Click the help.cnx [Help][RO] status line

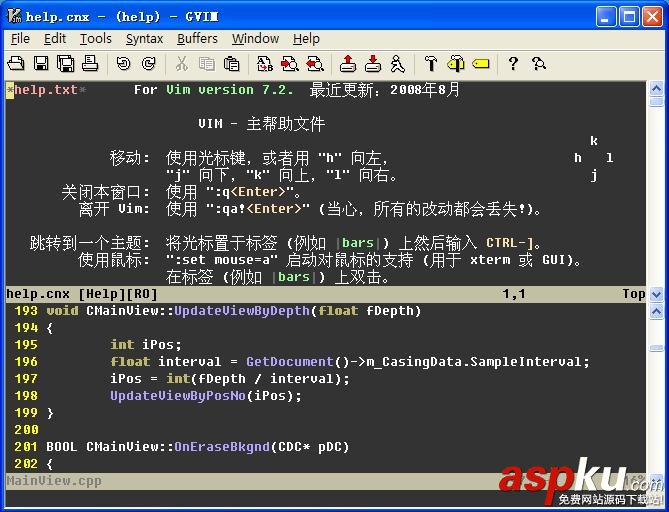[325, 294]
